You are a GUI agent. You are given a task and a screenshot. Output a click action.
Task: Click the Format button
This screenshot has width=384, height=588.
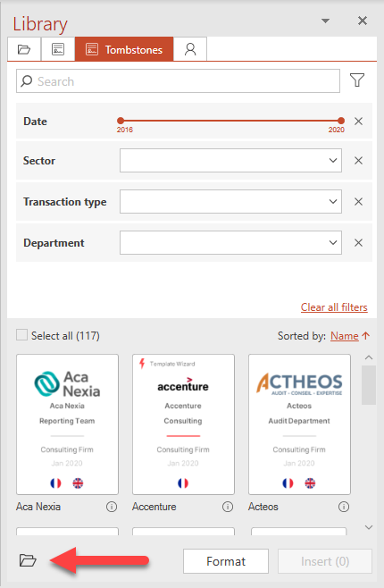[226, 561]
